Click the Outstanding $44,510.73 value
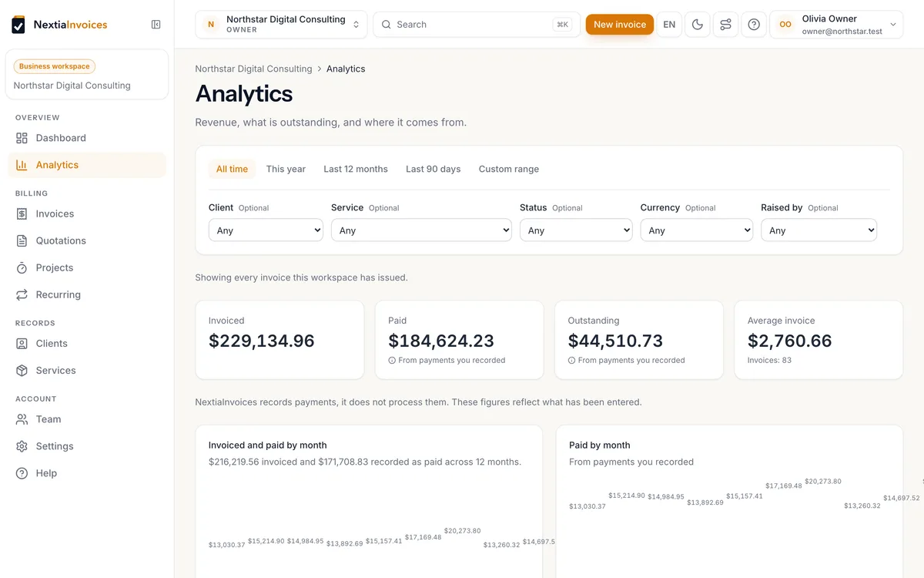924x578 pixels. point(615,341)
